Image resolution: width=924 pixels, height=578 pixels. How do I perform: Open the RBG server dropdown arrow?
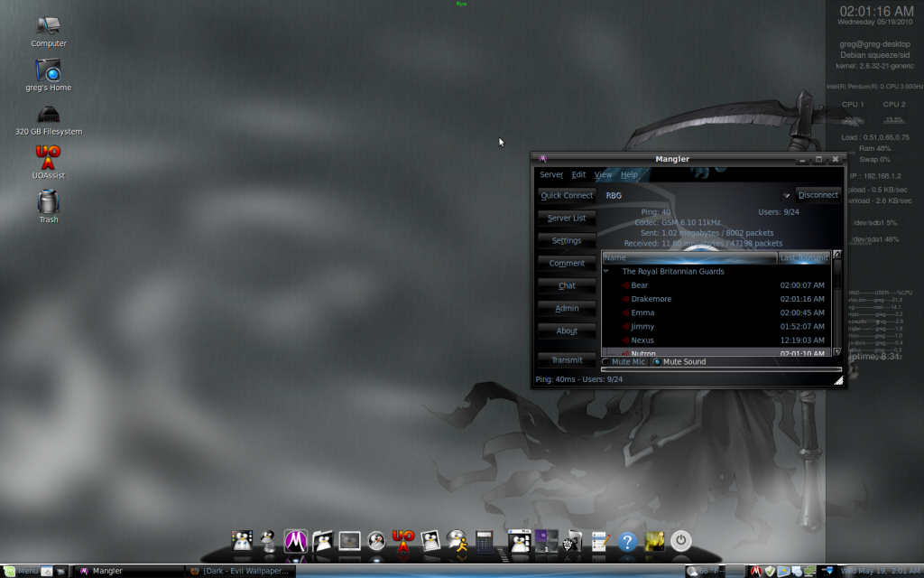(786, 195)
